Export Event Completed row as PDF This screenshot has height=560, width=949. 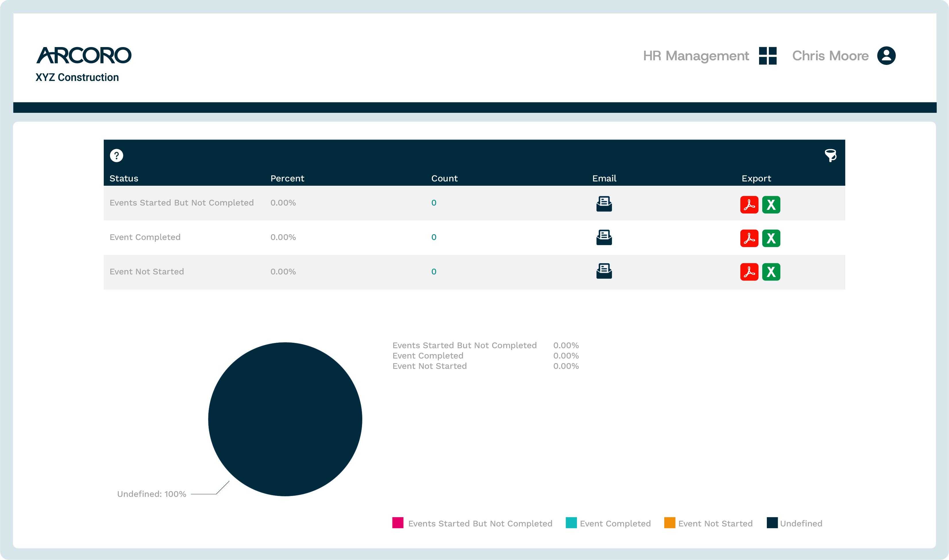(749, 239)
